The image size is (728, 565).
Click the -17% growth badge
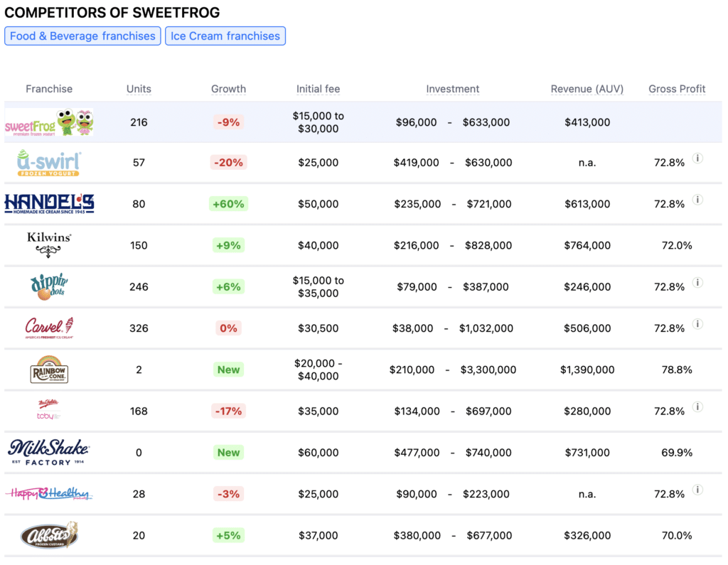[228, 411]
